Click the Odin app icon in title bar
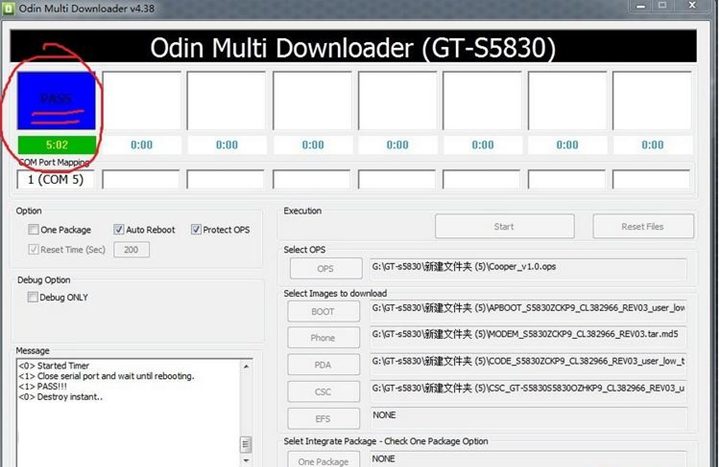This screenshot has width=719, height=467. click(8, 8)
